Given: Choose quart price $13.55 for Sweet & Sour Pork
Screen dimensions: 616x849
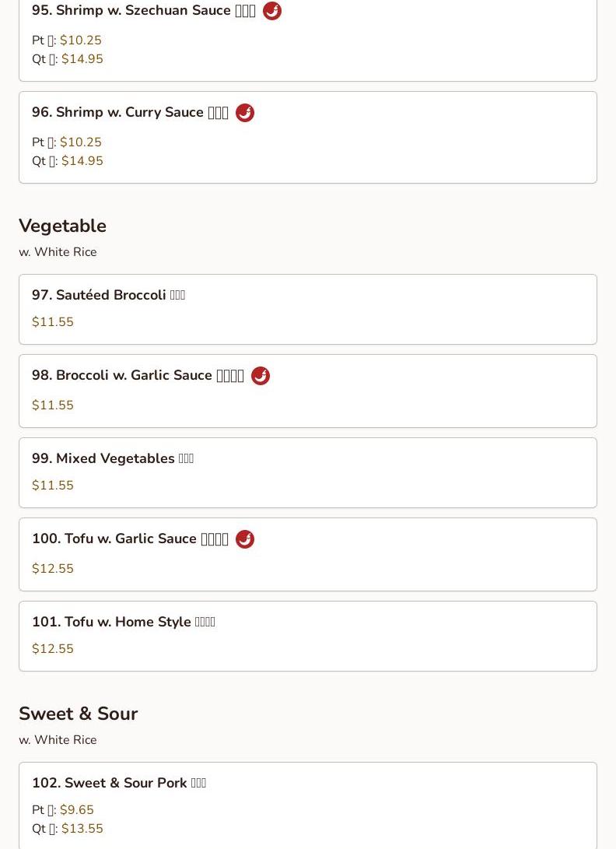Looking at the screenshot, I should pos(82,829).
